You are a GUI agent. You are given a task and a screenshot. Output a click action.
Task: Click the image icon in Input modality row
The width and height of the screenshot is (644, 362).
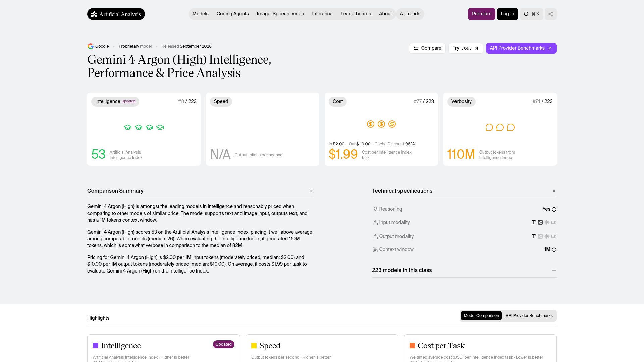540,222
